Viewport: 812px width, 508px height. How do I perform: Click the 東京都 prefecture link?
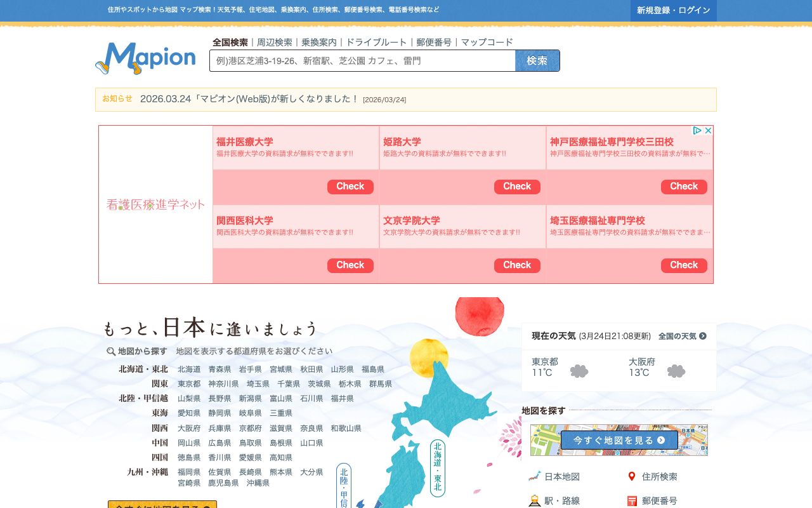click(188, 384)
